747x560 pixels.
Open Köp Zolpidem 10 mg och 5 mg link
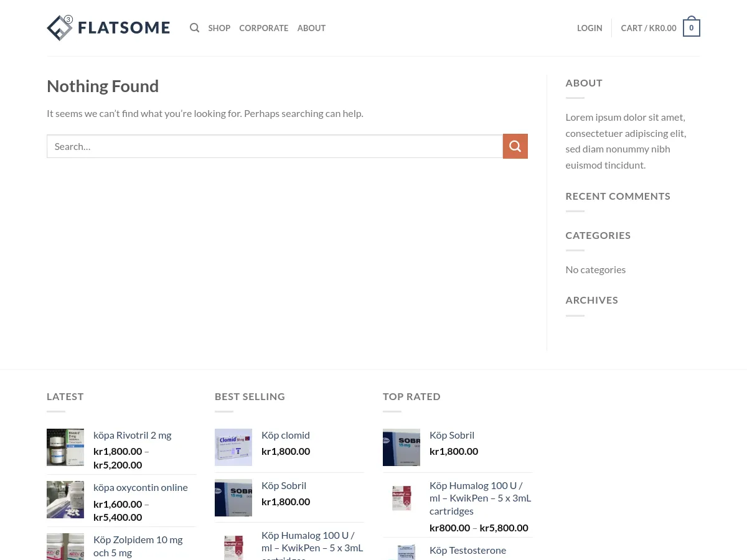pos(138,546)
